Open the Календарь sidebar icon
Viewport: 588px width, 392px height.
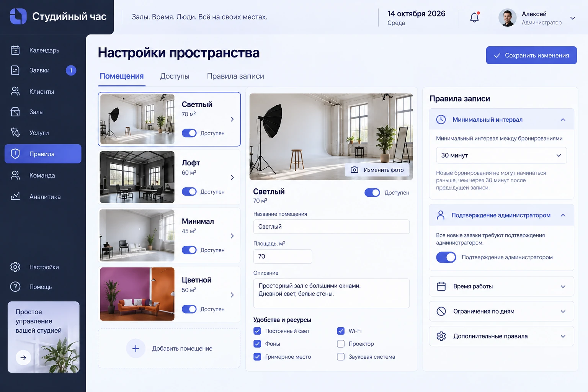pos(15,50)
